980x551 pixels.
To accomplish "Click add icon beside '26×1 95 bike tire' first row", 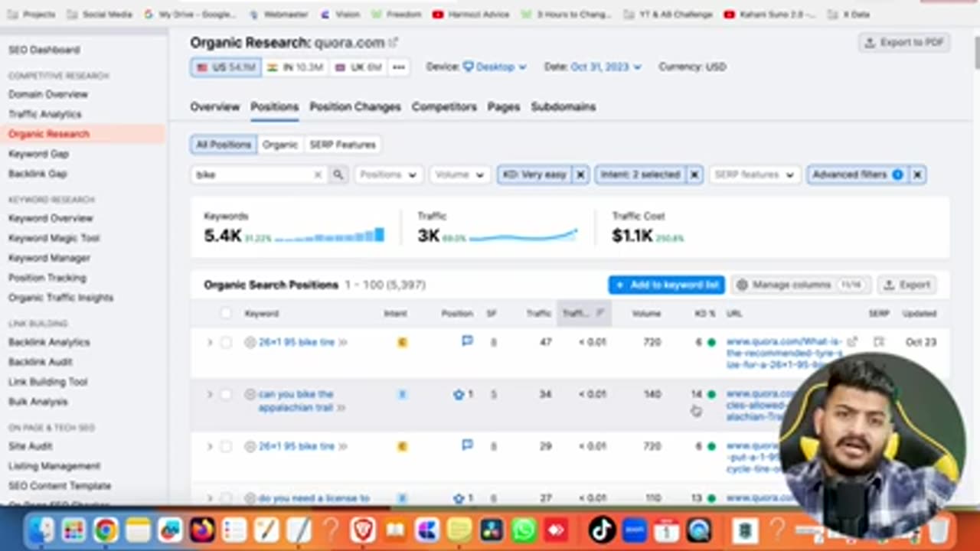I will coord(250,342).
